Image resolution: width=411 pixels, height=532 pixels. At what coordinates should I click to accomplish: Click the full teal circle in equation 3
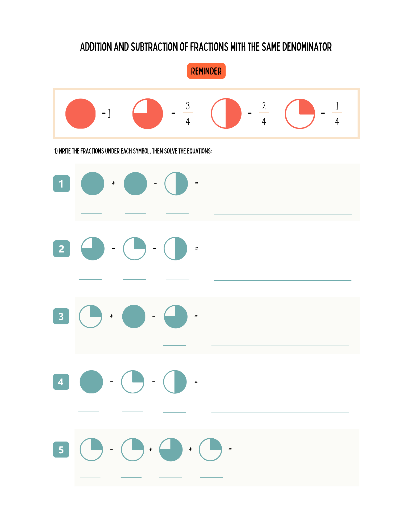(x=134, y=316)
